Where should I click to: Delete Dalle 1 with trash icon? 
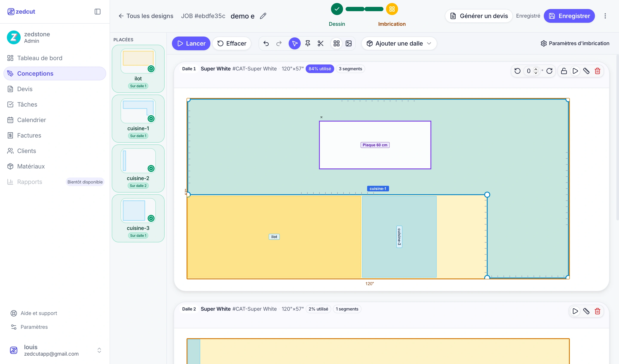click(x=597, y=71)
